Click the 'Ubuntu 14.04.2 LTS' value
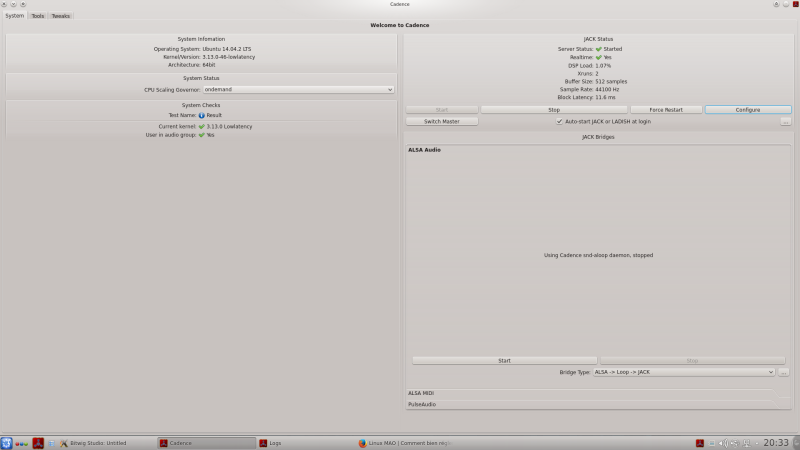The image size is (800, 450). pos(227,49)
